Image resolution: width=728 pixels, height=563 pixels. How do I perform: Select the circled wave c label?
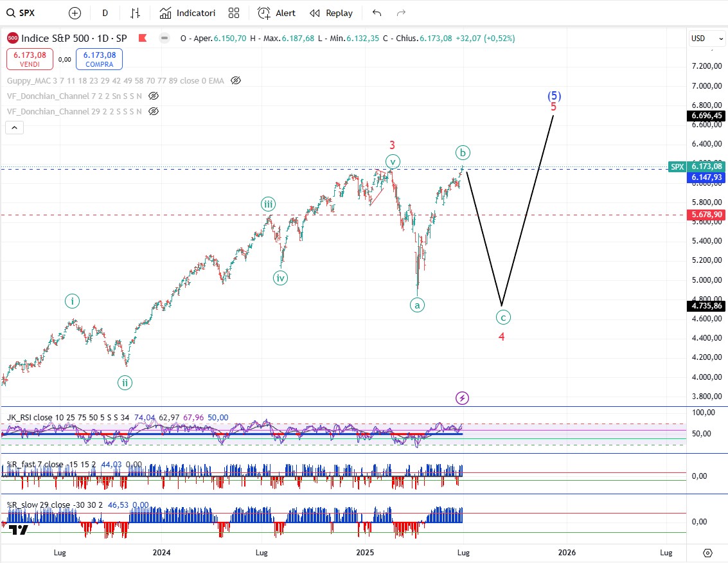coord(503,317)
